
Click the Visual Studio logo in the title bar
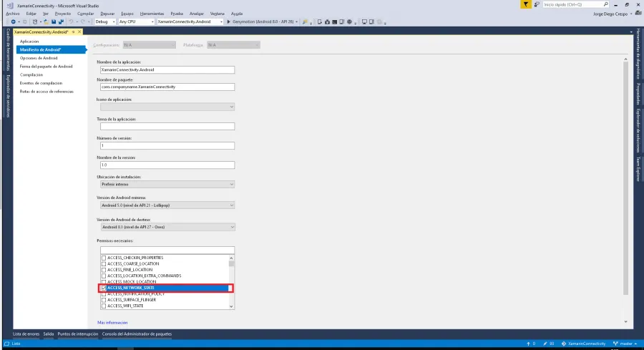(x=10, y=6)
